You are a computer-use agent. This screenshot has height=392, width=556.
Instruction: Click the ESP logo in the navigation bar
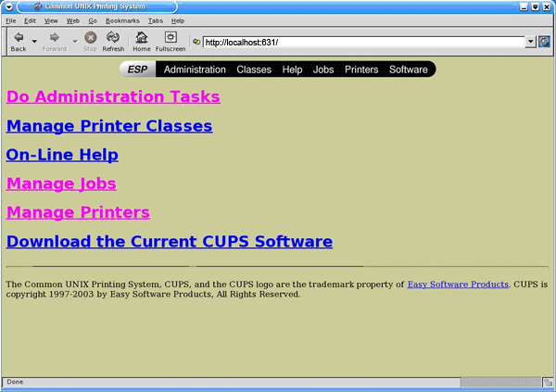click(x=138, y=70)
